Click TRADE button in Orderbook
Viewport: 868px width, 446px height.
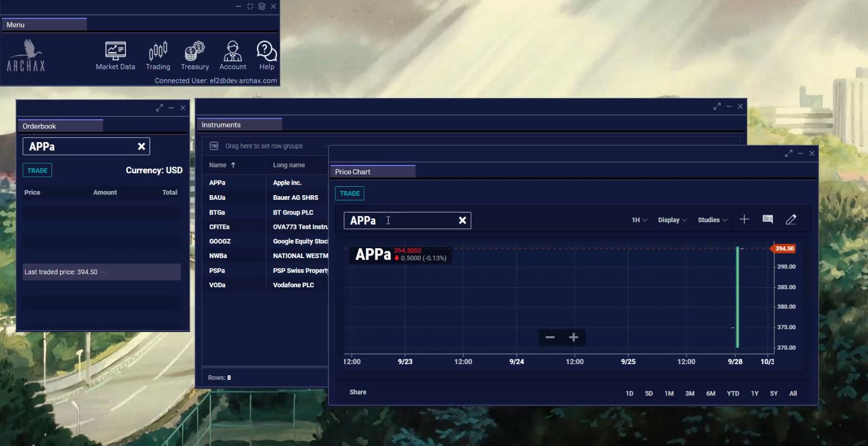click(37, 171)
